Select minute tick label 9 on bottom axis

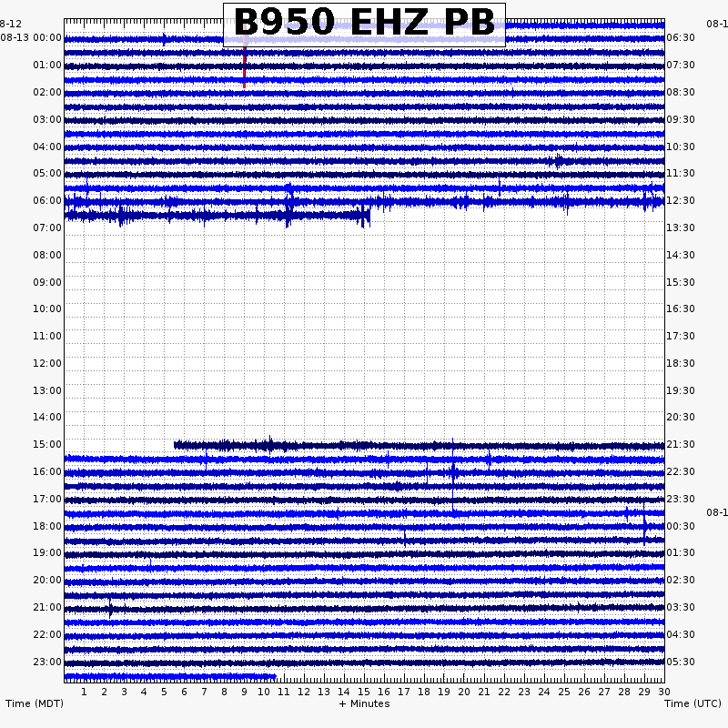click(244, 692)
